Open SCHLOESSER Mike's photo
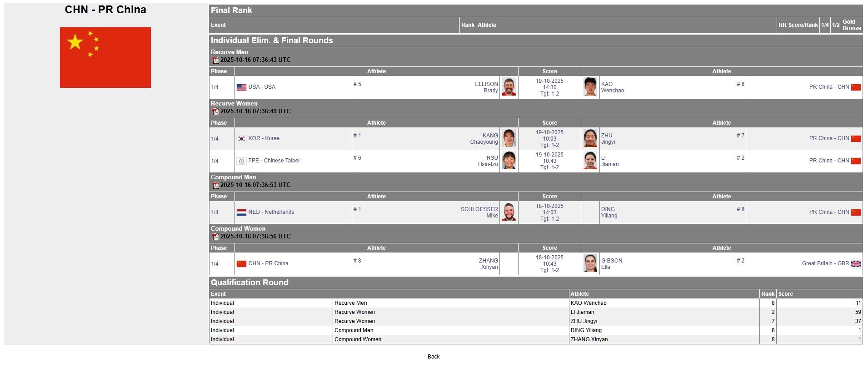Viewport: 868px width, 384px height. (509, 212)
